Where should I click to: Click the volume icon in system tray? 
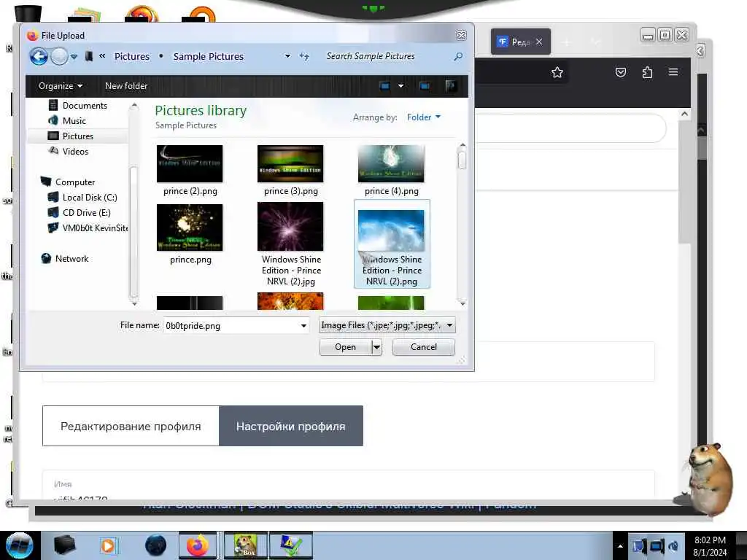pos(673,546)
